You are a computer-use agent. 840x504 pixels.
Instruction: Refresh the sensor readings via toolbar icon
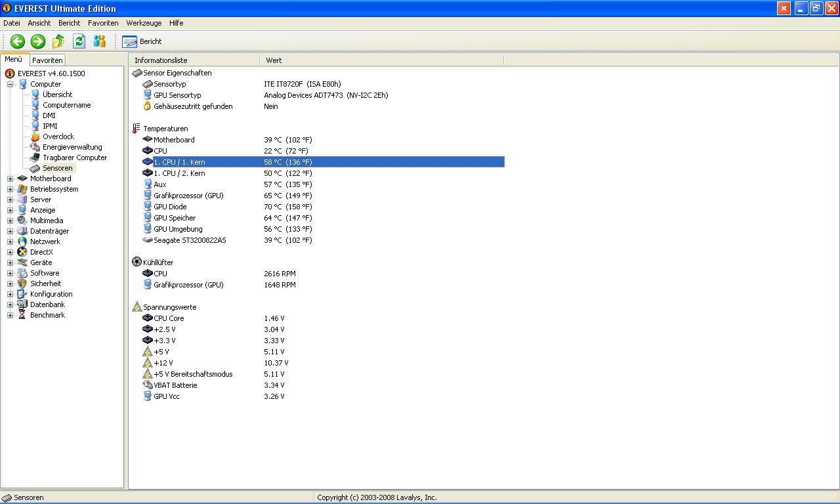[79, 41]
